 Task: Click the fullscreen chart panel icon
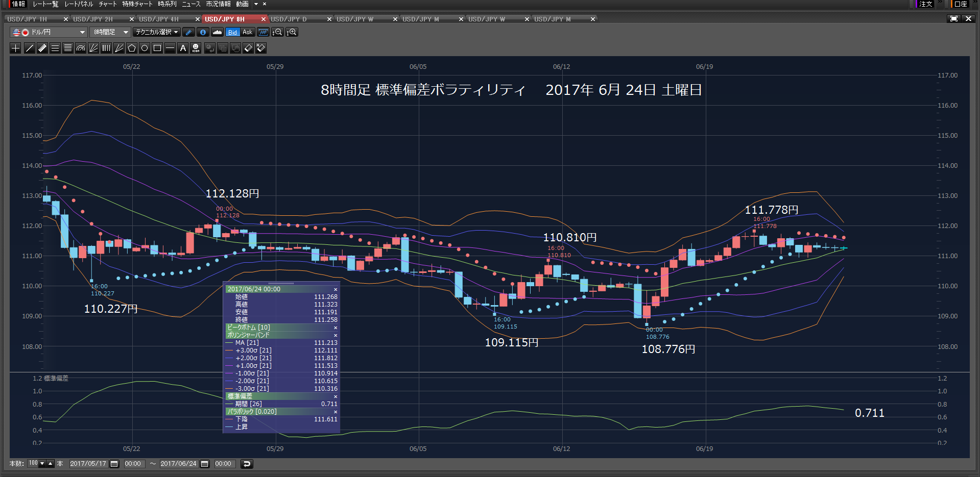tap(953, 19)
